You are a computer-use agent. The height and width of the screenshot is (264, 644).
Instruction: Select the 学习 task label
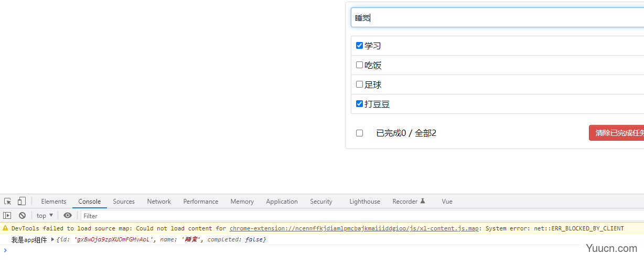point(373,46)
